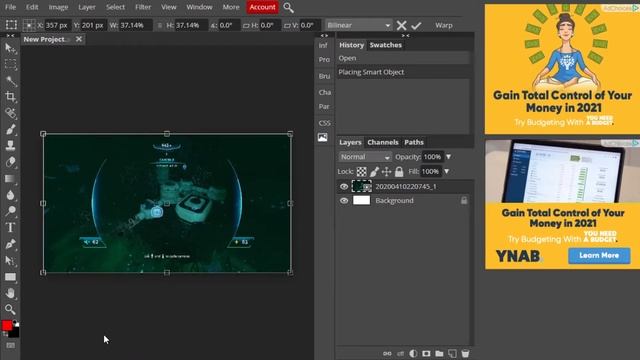The height and width of the screenshot is (360, 640).
Task: Expand the Bru side panel
Action: (324, 76)
